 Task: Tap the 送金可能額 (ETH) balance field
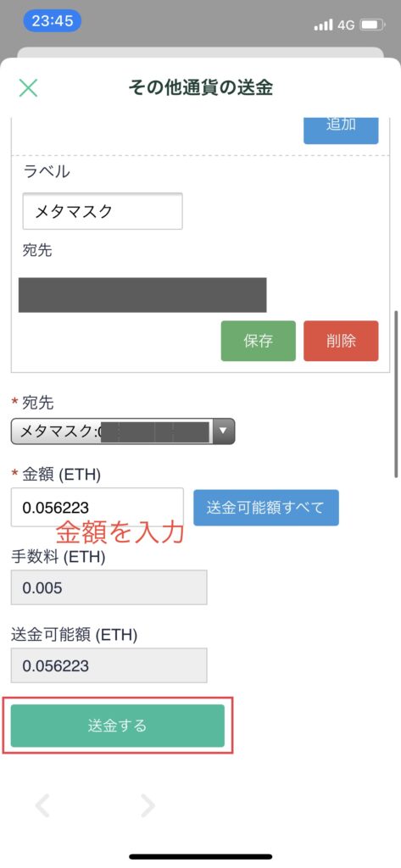click(109, 665)
